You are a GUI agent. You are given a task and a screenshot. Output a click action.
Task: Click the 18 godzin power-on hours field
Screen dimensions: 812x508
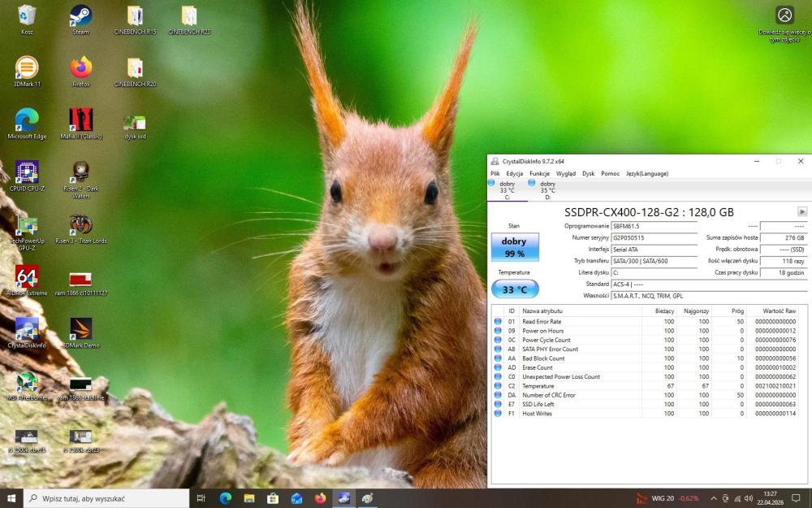tap(784, 272)
